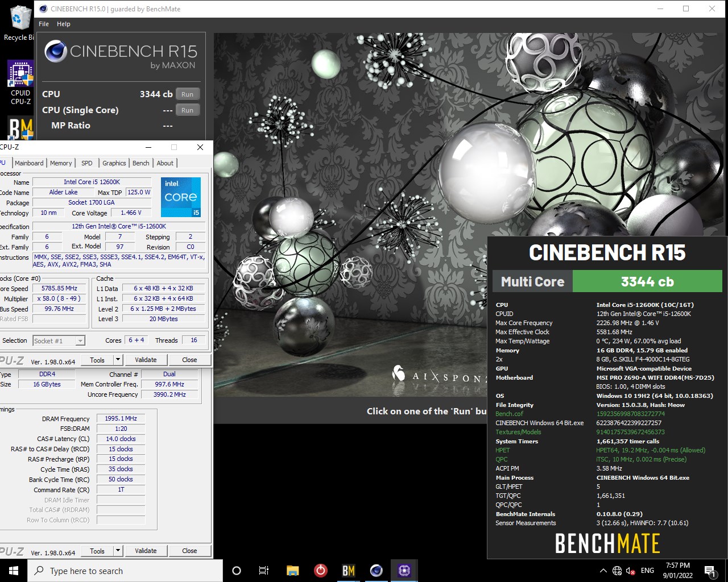
Task: Click the Package value 'Socket 1700 LGA'
Action: tap(92, 202)
